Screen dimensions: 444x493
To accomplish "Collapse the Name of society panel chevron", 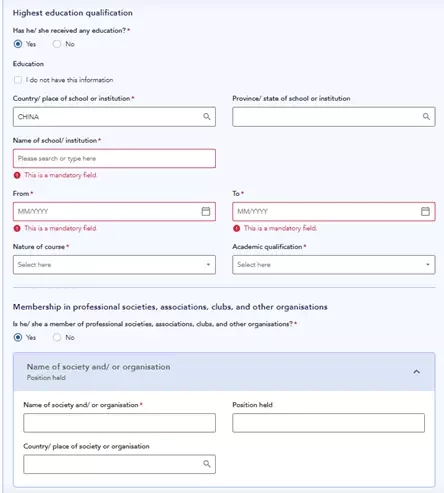I will (417, 371).
